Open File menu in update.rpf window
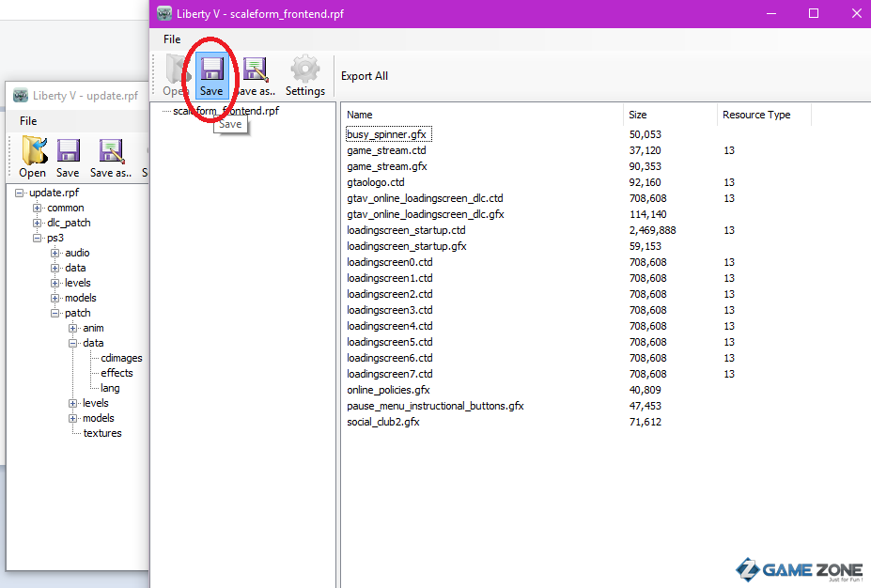The width and height of the screenshot is (871, 588). pyautogui.click(x=28, y=121)
